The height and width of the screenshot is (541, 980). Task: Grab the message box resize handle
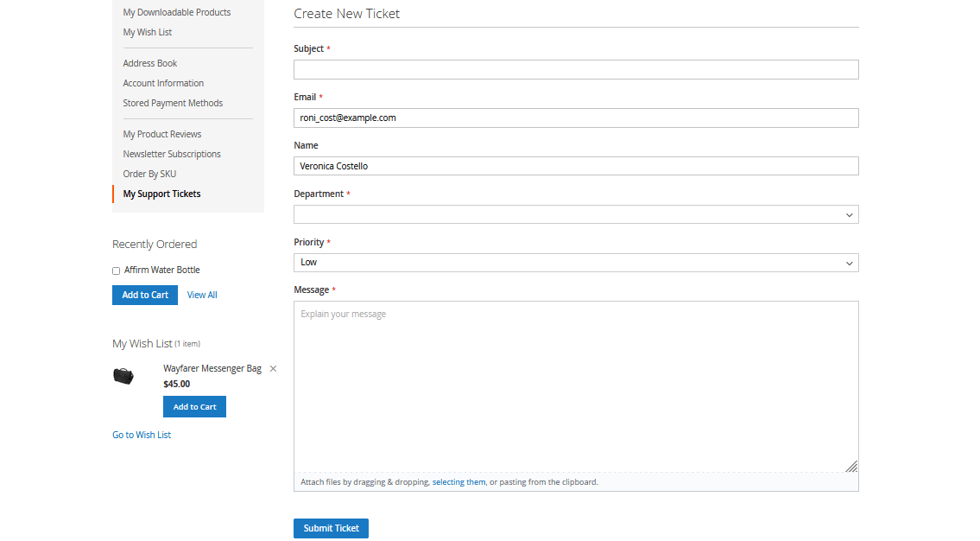(x=851, y=466)
